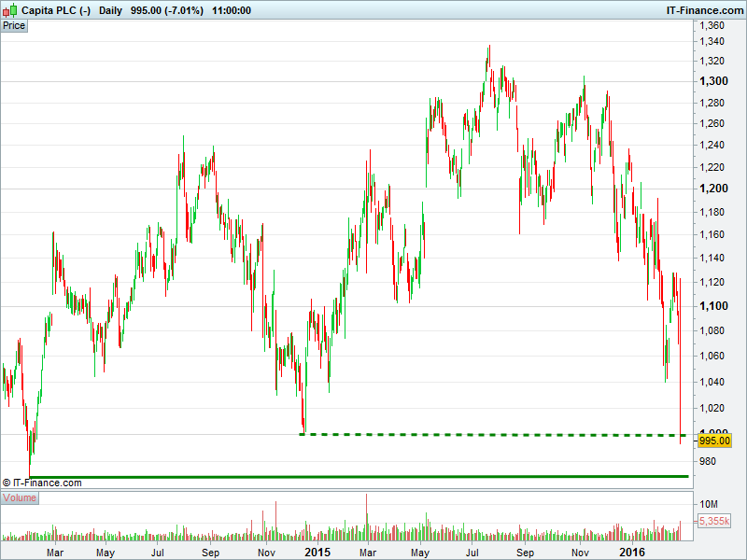Click the Volume panel label
This screenshot has height=560, width=747.
point(19,497)
